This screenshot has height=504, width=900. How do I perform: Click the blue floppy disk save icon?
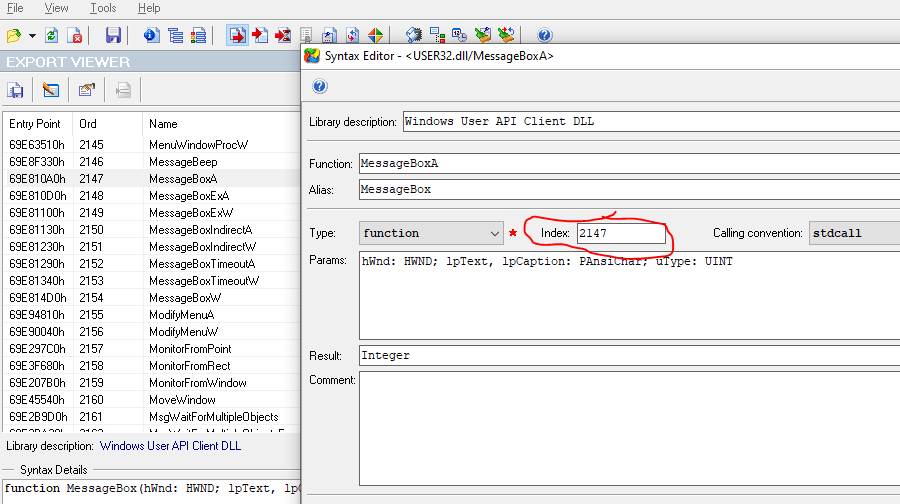(x=113, y=35)
